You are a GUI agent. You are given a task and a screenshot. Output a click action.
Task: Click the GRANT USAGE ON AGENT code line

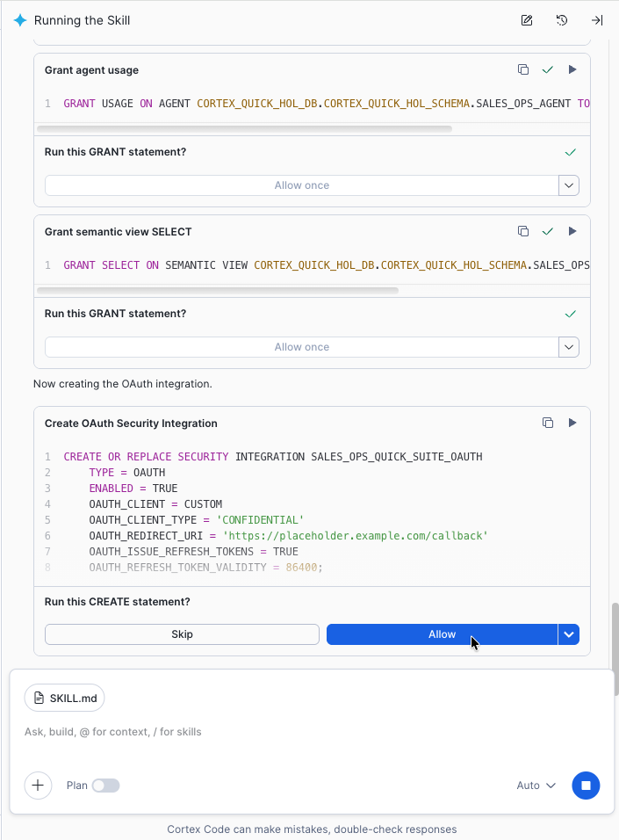pyautogui.click(x=327, y=104)
